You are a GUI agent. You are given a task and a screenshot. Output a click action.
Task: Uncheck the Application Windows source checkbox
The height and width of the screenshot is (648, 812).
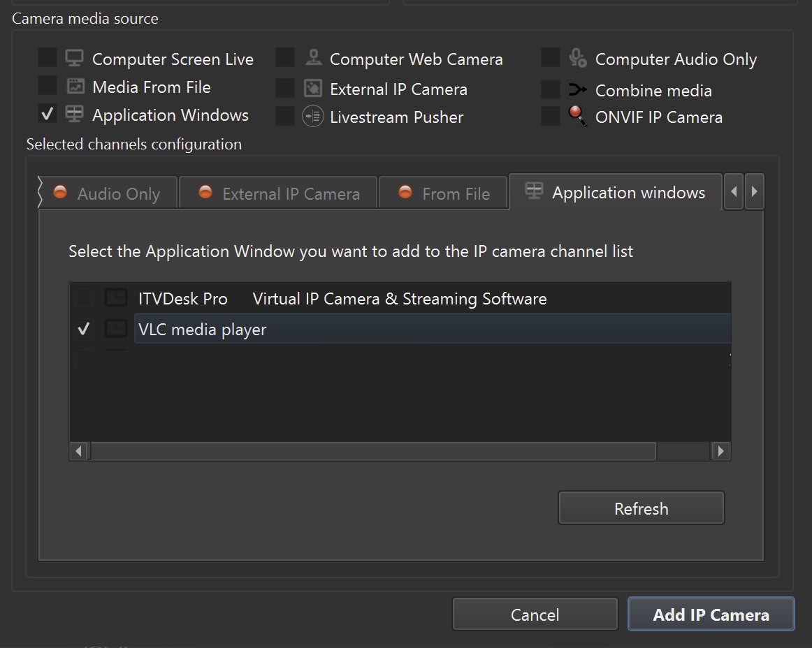click(x=48, y=115)
